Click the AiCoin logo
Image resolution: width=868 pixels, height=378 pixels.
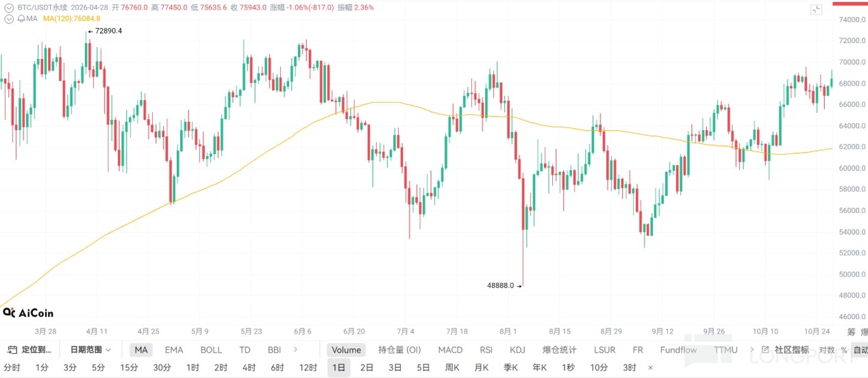[x=28, y=313]
